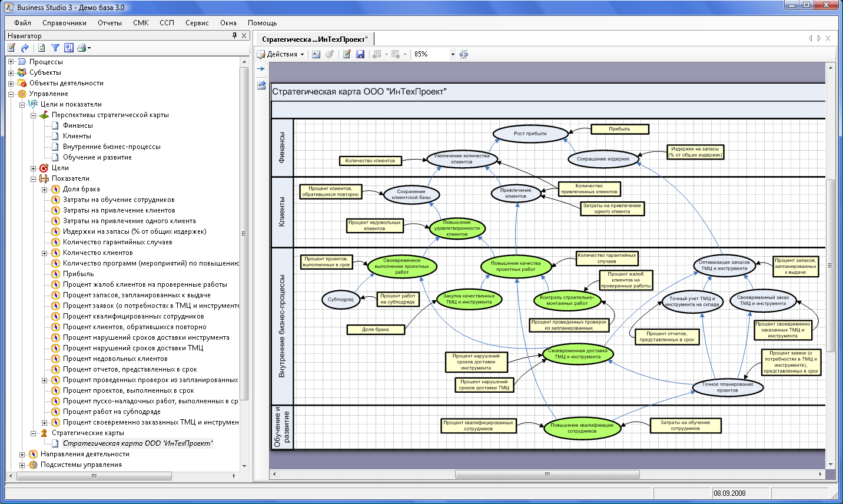Click the diagram vertical scrollbar
The height and width of the screenshot is (504, 843).
tap(831, 265)
